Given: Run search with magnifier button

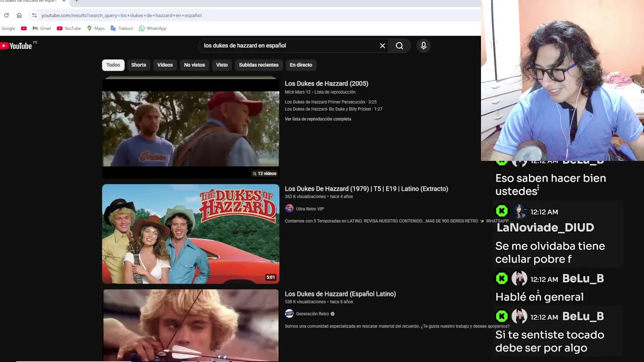Looking at the screenshot, I should 399,46.
